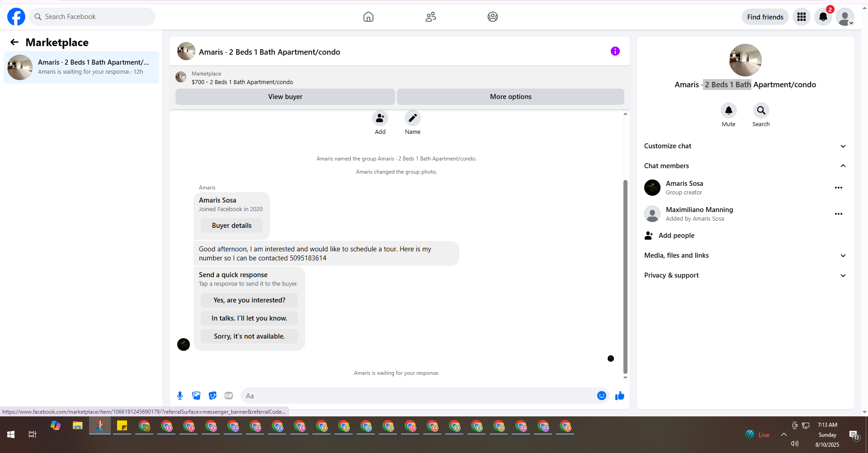Send a thumbs-up like
Screen dimensions: 868x453
coord(620,396)
